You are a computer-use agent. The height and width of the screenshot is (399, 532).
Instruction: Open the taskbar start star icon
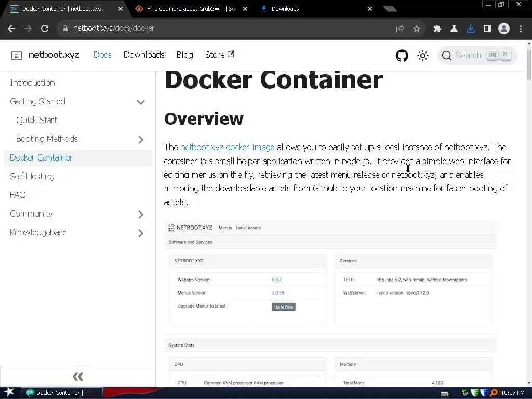pyautogui.click(x=9, y=392)
